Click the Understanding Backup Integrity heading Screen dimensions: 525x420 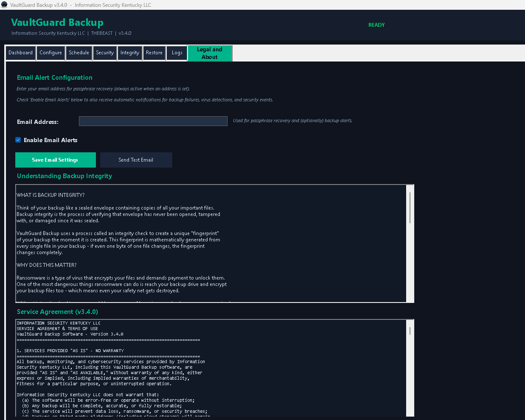coord(65,176)
